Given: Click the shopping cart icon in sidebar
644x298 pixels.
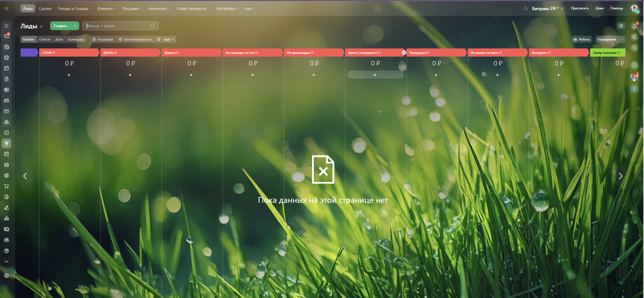Looking at the screenshot, I should (7, 186).
